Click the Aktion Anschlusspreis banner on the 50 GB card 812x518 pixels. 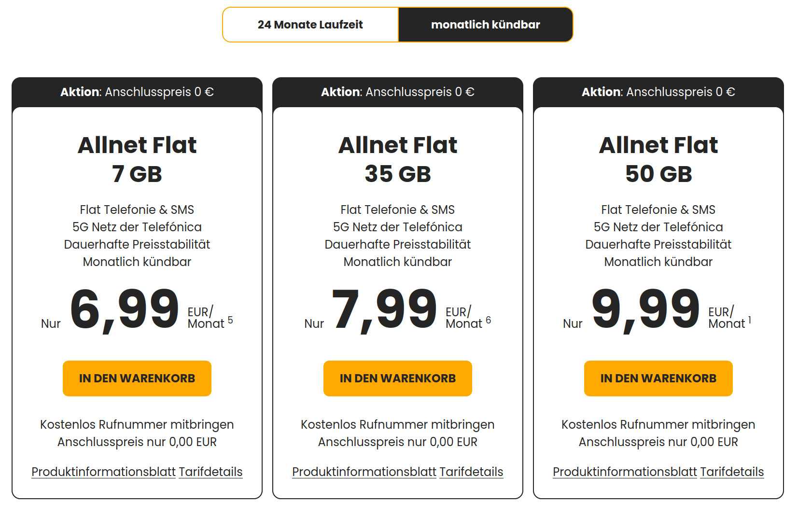click(658, 92)
